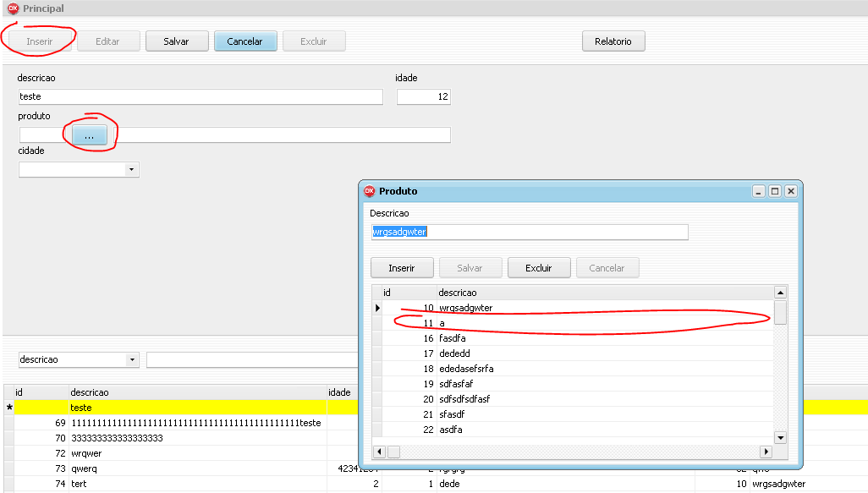Click the Descricao field showing 'wrgsadgwter'
The height and width of the screenshot is (493, 868).
(529, 231)
